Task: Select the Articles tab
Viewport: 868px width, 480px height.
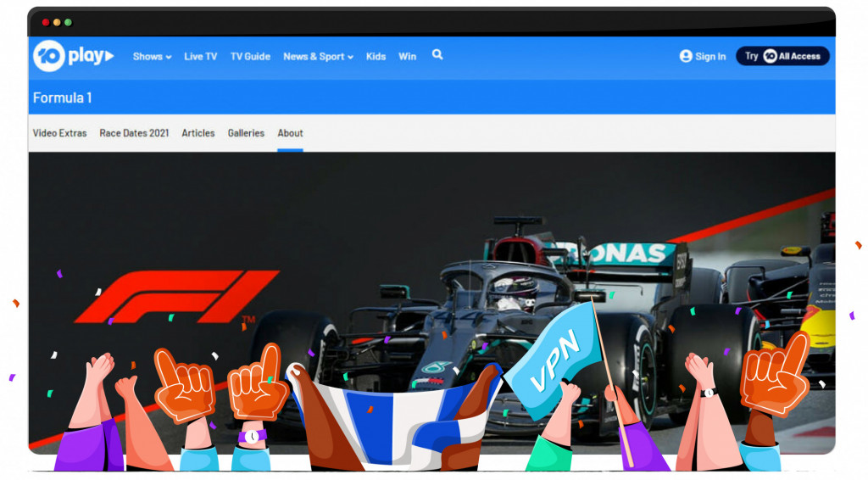Action: tap(198, 133)
